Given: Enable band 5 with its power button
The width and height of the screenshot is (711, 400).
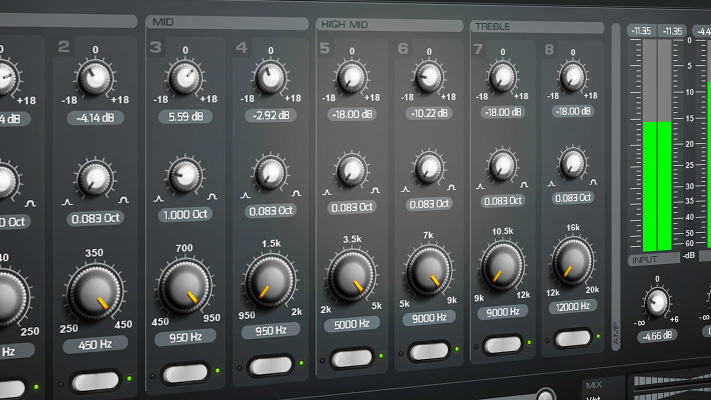Looking at the screenshot, I should [x=351, y=357].
